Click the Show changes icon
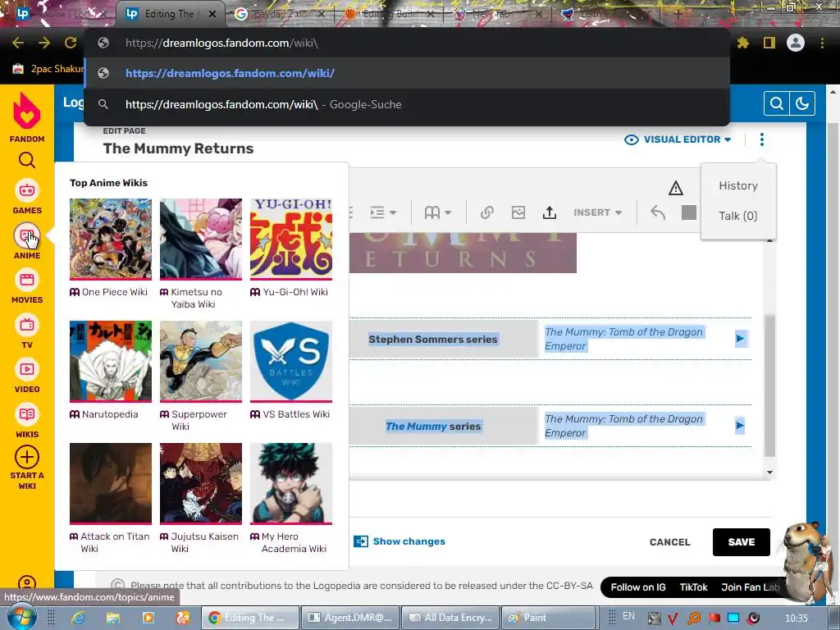840x630 pixels. [x=361, y=541]
